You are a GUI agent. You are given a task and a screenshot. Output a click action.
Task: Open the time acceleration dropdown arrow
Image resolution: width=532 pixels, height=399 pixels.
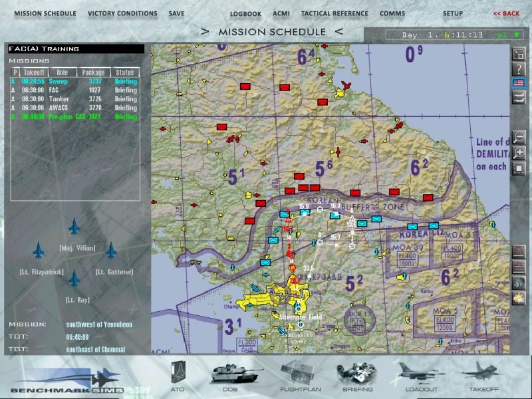pos(517,35)
